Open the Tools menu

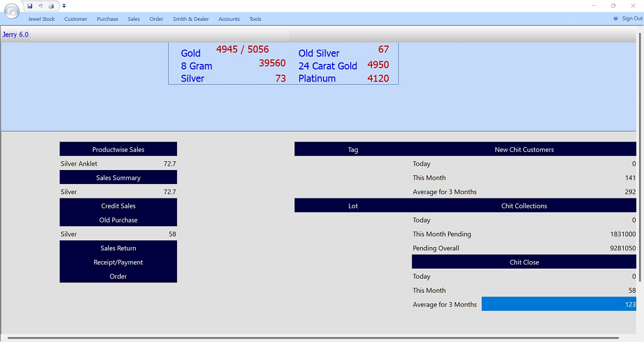click(x=255, y=19)
